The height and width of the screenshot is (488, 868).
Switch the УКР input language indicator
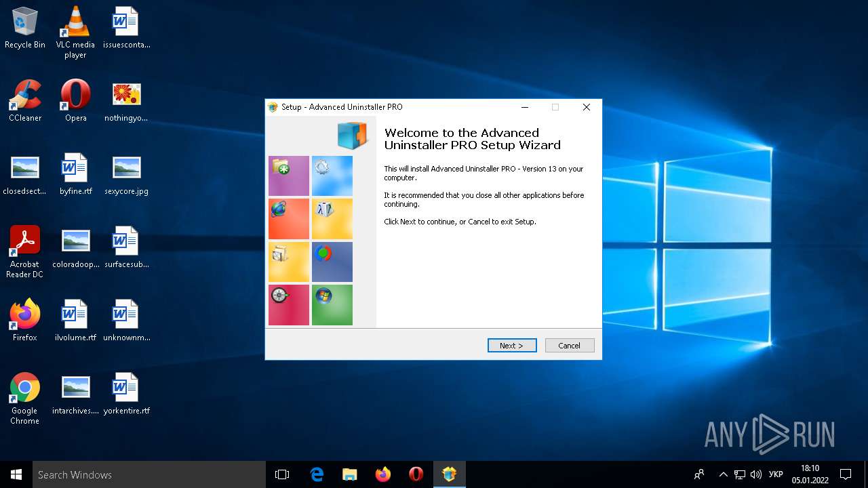click(776, 474)
